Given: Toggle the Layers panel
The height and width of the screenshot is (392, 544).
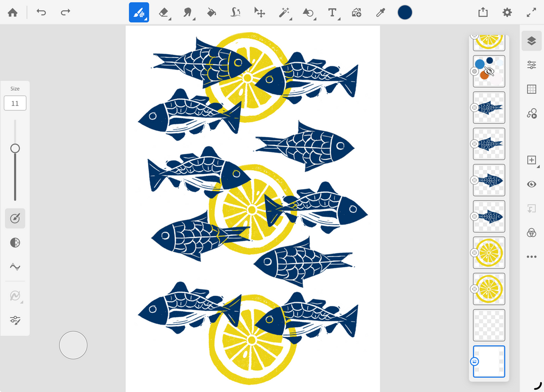Looking at the screenshot, I should pos(531,40).
